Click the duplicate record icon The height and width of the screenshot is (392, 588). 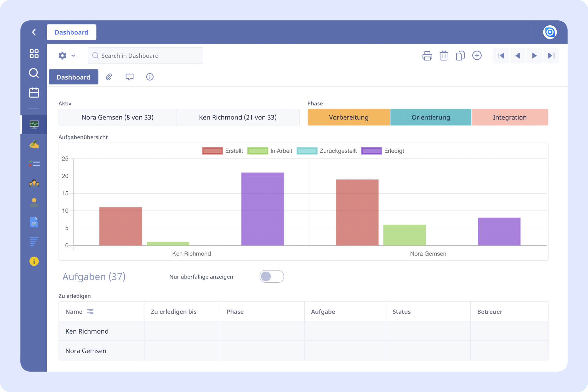pyautogui.click(x=460, y=56)
